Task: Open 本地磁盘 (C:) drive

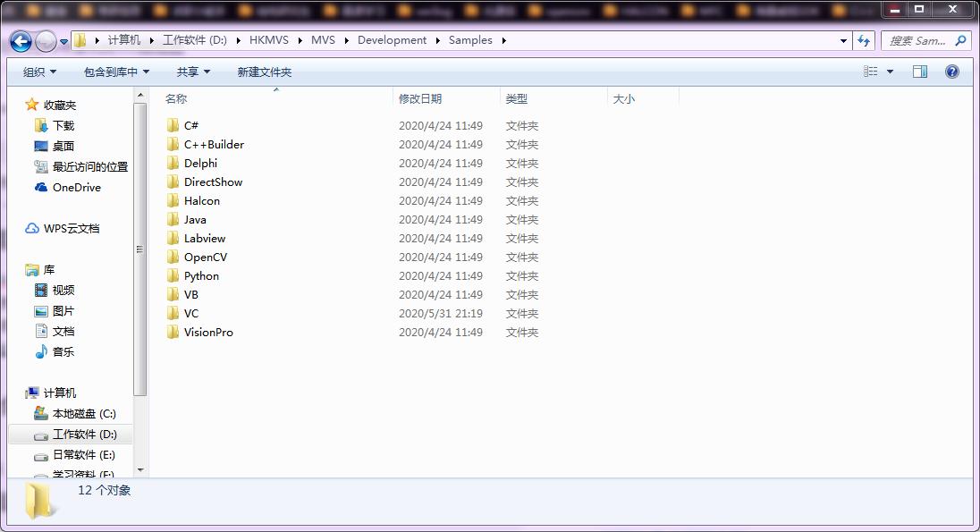Action: pyautogui.click(x=75, y=414)
